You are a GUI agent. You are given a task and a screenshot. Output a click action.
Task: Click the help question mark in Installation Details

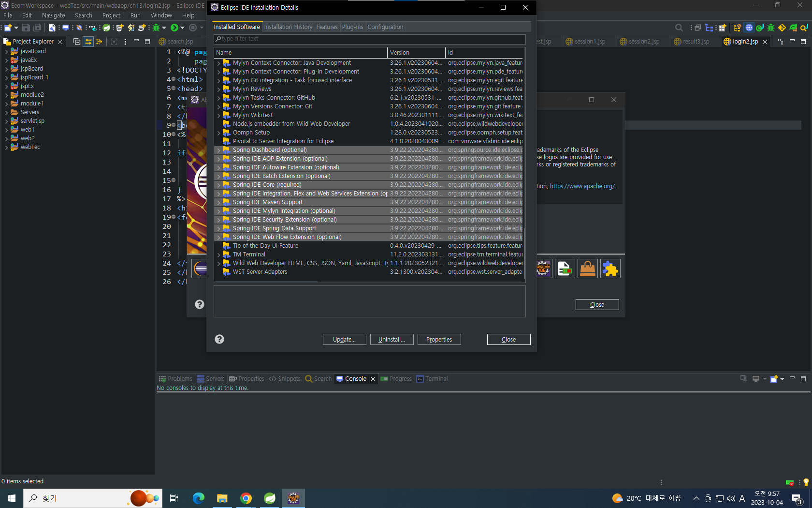(219, 339)
